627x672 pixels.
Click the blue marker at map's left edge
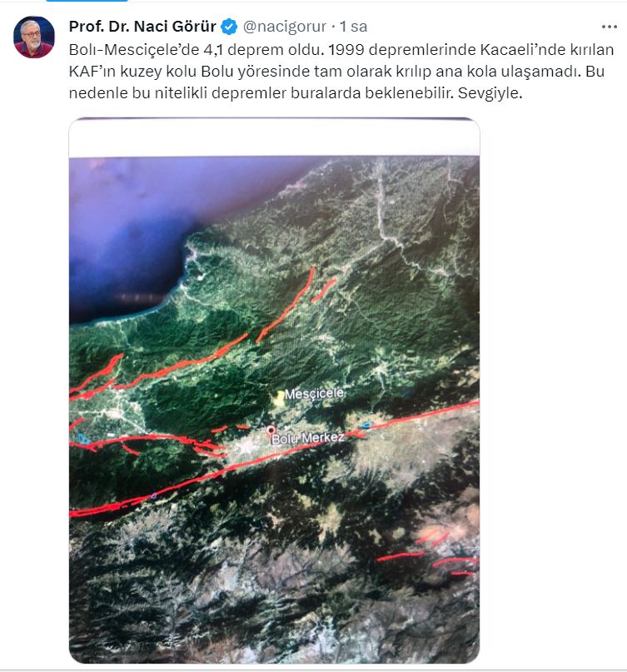(x=82, y=439)
